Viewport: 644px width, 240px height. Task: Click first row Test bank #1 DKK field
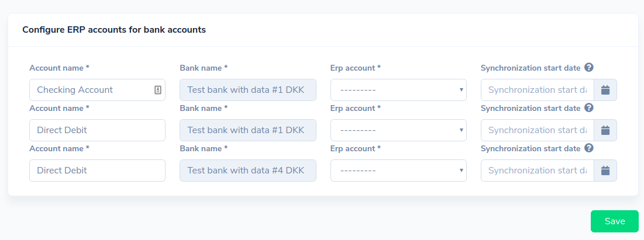tap(248, 90)
